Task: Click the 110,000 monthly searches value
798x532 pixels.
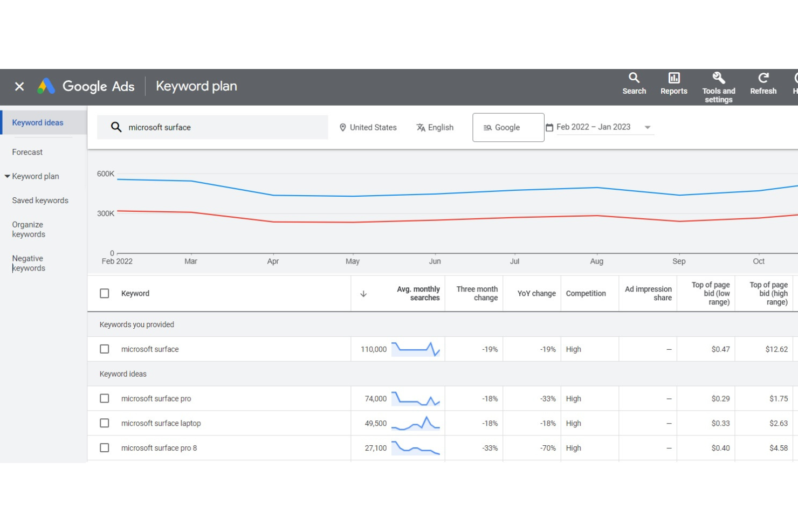Action: pyautogui.click(x=374, y=349)
